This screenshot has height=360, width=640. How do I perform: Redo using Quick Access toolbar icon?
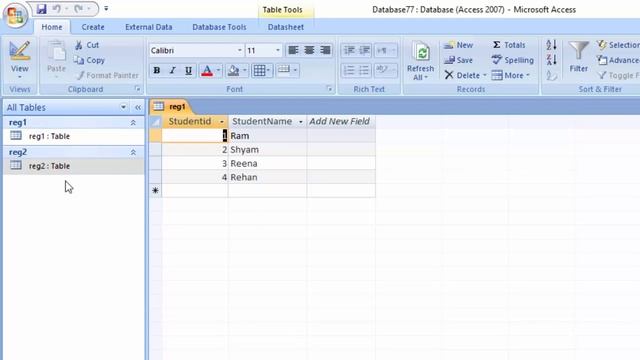(x=79, y=9)
